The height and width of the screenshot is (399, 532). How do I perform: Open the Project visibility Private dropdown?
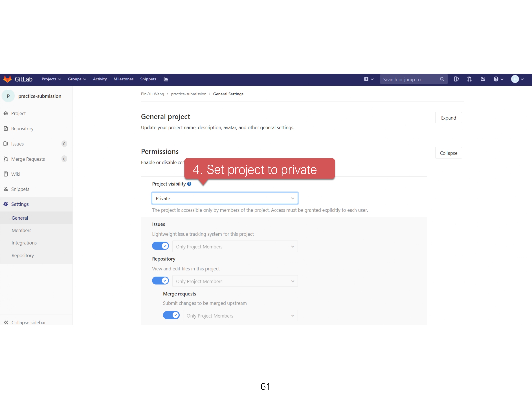pyautogui.click(x=225, y=198)
